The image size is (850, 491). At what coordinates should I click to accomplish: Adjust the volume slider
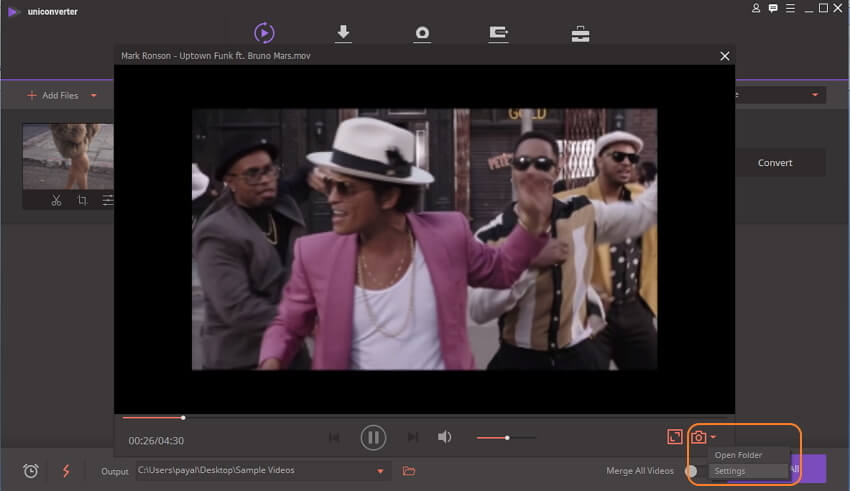pos(506,437)
